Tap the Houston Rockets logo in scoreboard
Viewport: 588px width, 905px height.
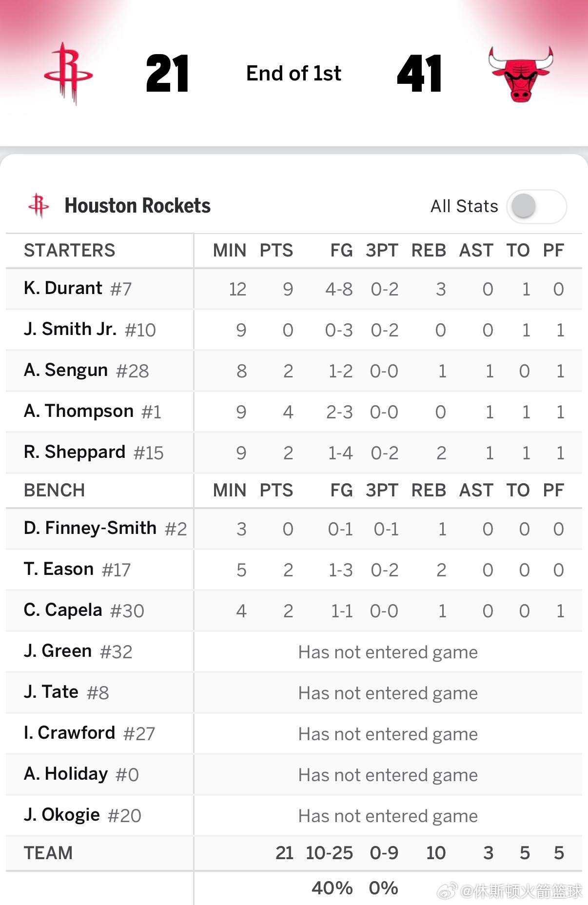pos(68,73)
